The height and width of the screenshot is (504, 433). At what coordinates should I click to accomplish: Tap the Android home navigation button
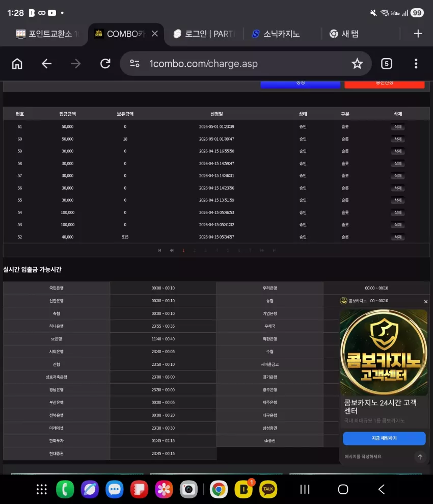point(343,489)
